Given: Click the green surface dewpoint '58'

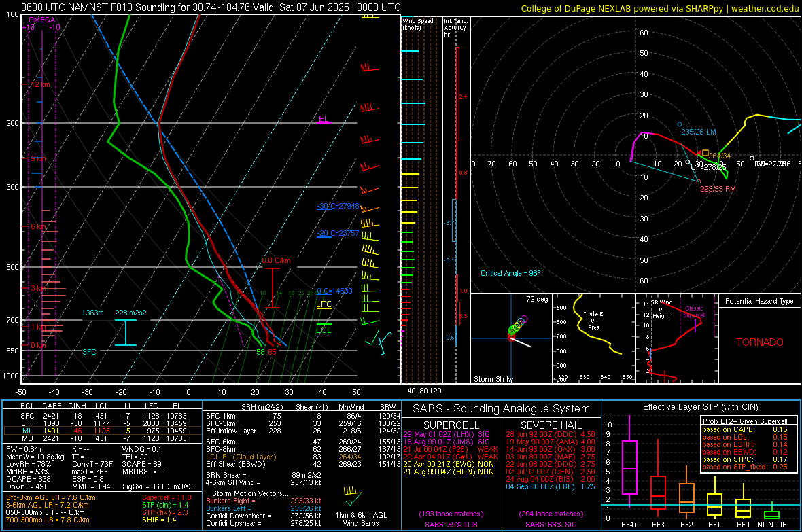Looking at the screenshot, I should point(260,352).
